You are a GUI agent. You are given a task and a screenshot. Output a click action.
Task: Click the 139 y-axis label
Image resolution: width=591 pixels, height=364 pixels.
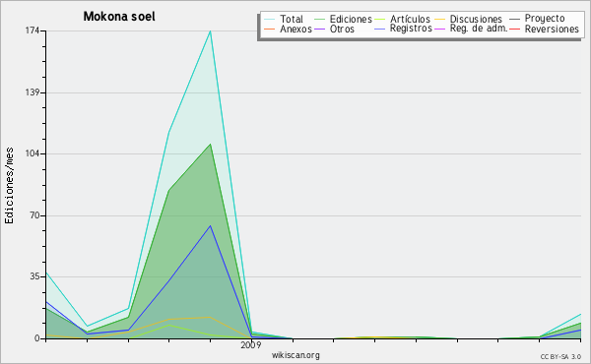click(x=33, y=92)
